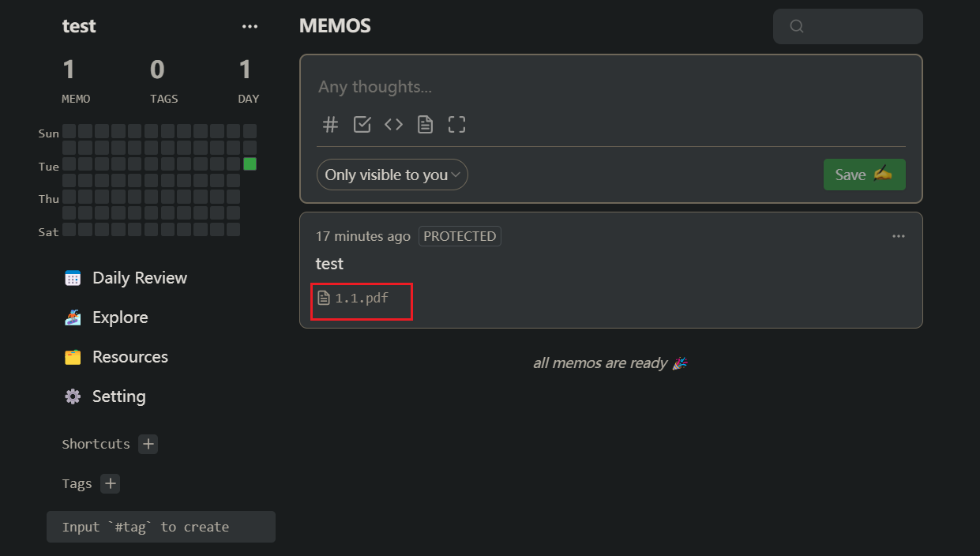980x556 pixels.
Task: Open the memo actions menu
Action: (898, 235)
